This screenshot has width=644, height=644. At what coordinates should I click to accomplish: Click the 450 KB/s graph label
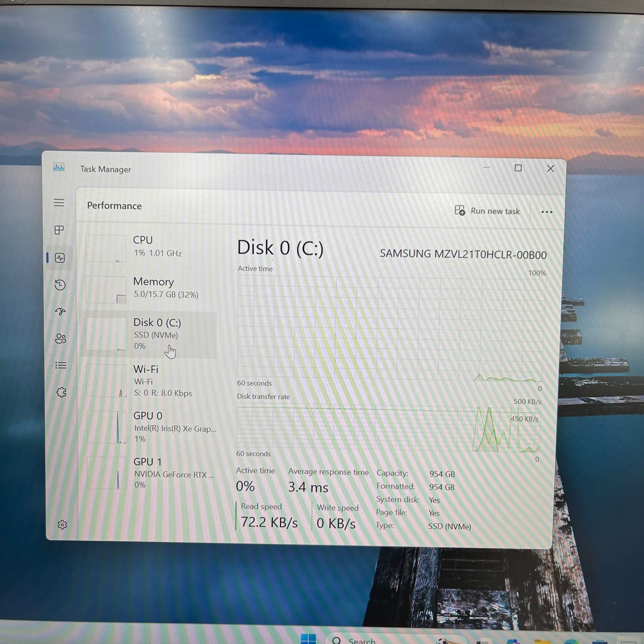pos(524,419)
